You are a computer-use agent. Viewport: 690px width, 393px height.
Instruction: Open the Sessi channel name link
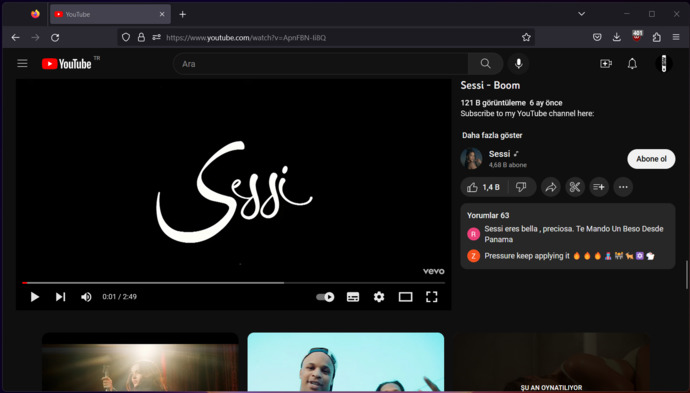[499, 154]
